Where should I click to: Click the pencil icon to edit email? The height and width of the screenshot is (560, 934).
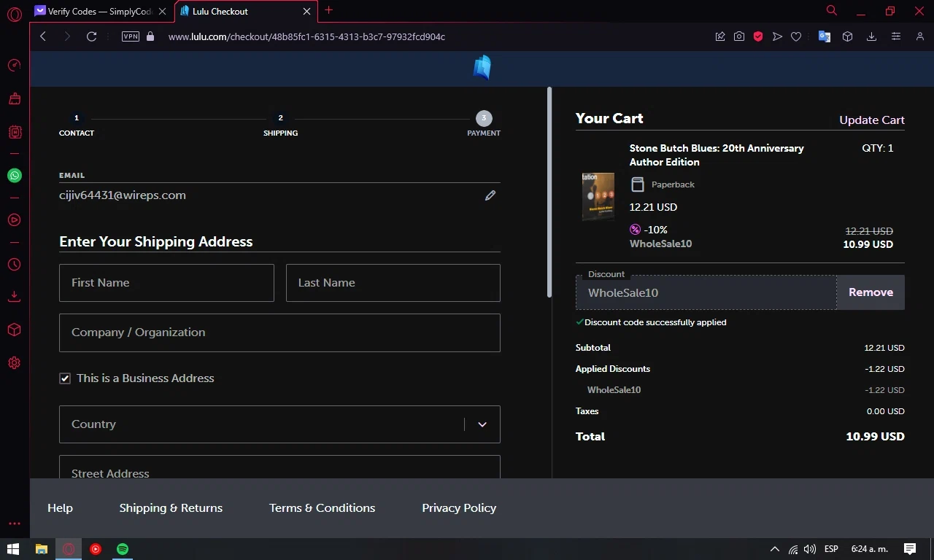[490, 195]
